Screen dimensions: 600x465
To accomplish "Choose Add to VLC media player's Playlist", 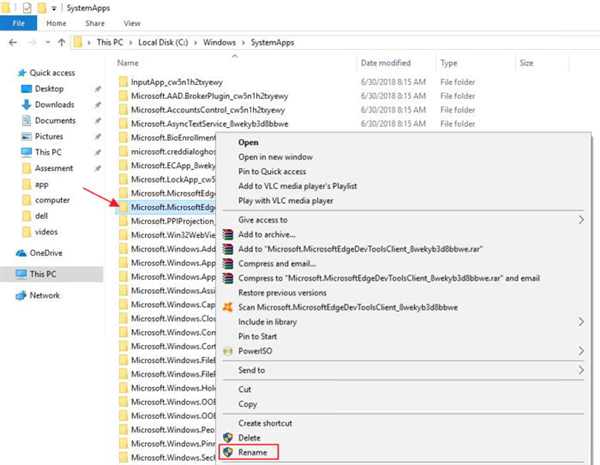I will (x=298, y=186).
